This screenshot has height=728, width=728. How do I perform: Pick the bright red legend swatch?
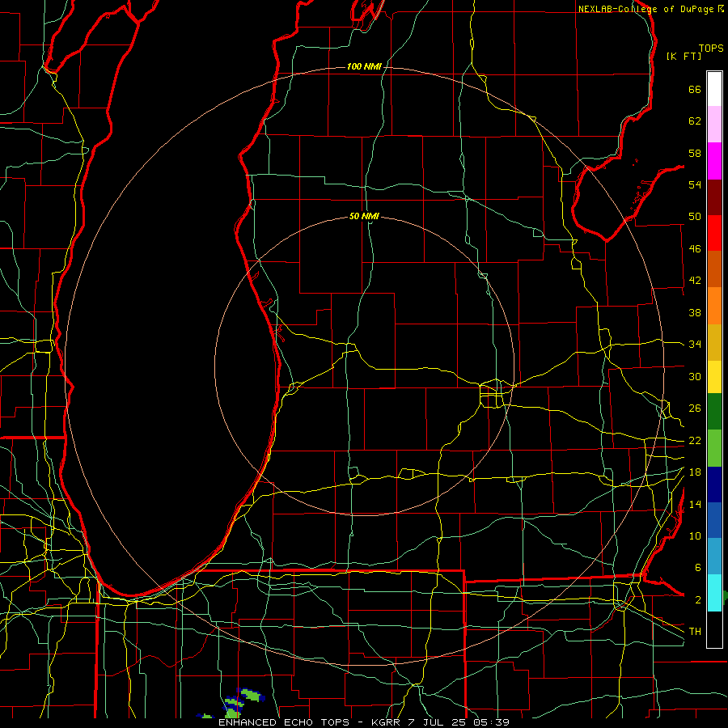coord(714,233)
